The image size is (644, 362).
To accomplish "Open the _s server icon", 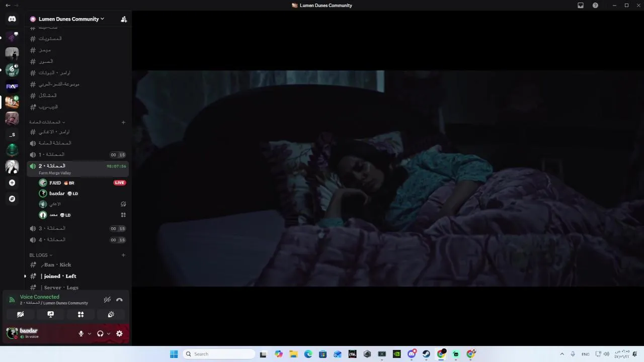I will click(x=12, y=134).
